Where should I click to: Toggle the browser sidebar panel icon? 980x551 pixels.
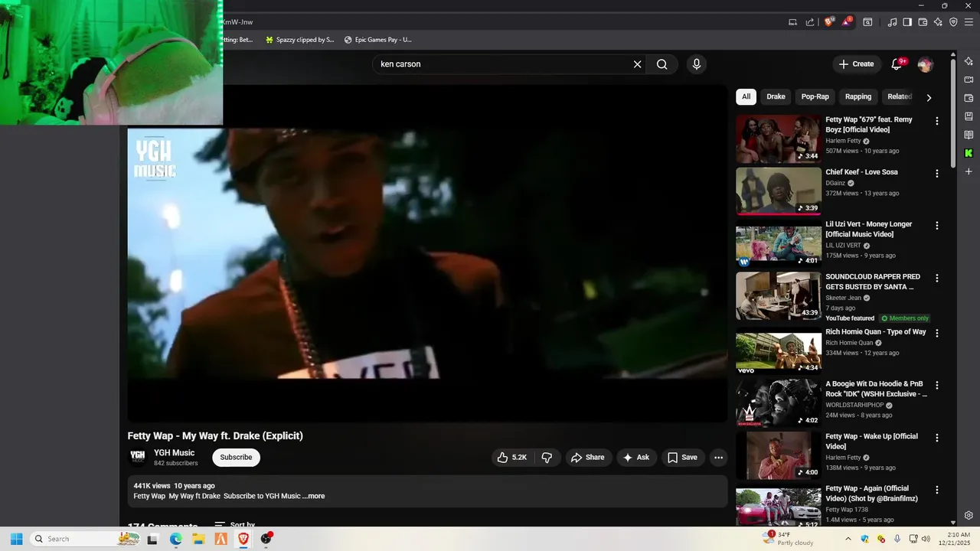click(x=907, y=22)
